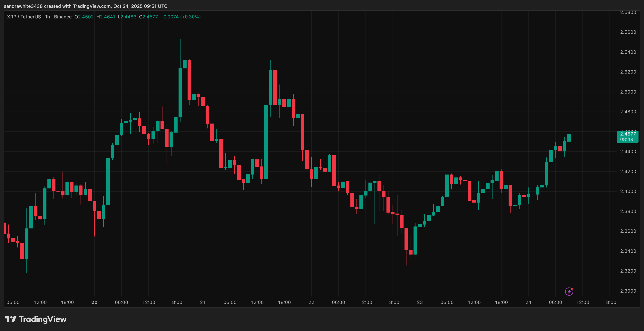Click the date label 20 on time axis
This screenshot has width=644, height=331.
[94, 302]
